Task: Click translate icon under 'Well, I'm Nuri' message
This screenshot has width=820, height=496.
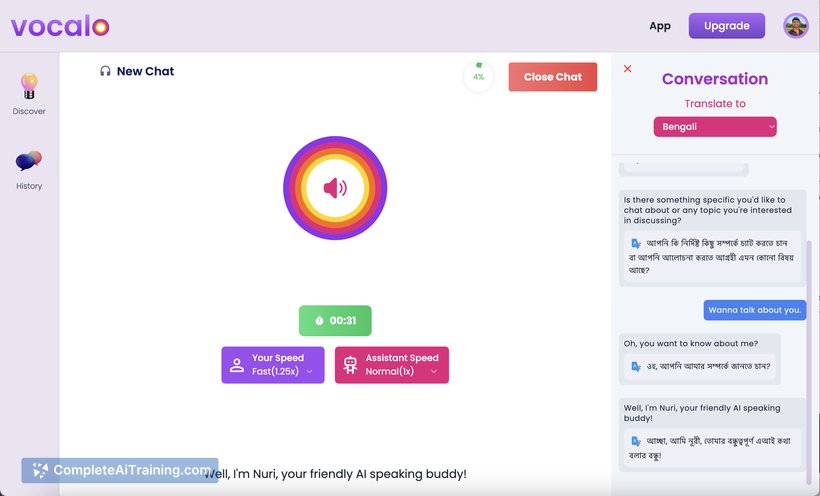Action: click(x=636, y=441)
